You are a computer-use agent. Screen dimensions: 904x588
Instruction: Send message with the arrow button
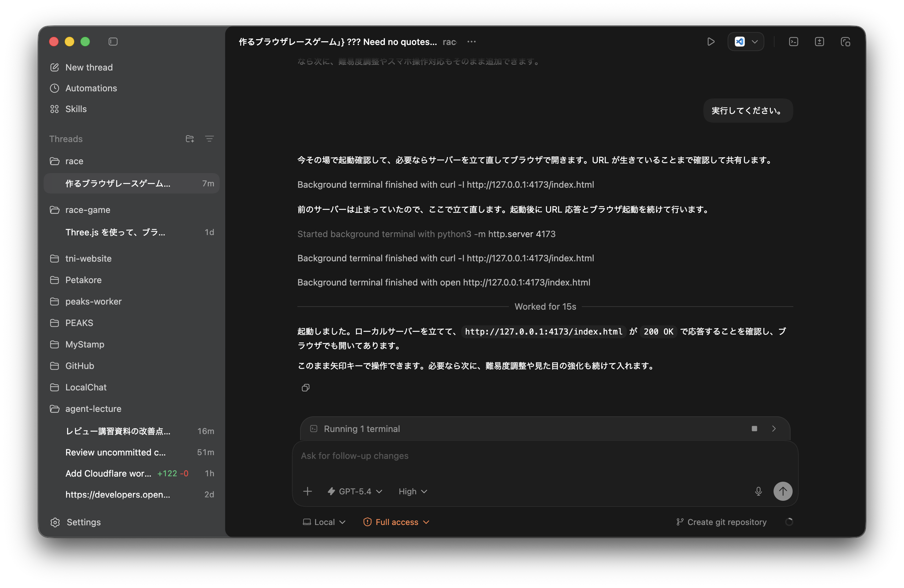[782, 491]
